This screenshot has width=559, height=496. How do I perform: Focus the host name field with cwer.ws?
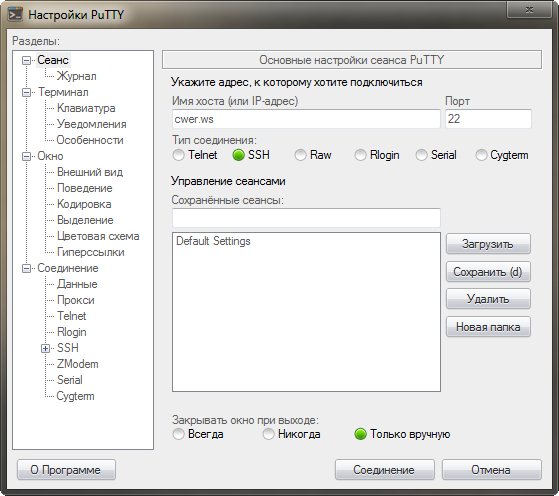point(306,119)
